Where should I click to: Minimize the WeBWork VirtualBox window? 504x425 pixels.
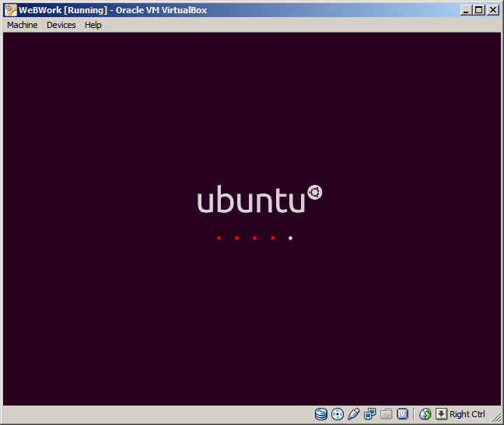click(x=466, y=10)
